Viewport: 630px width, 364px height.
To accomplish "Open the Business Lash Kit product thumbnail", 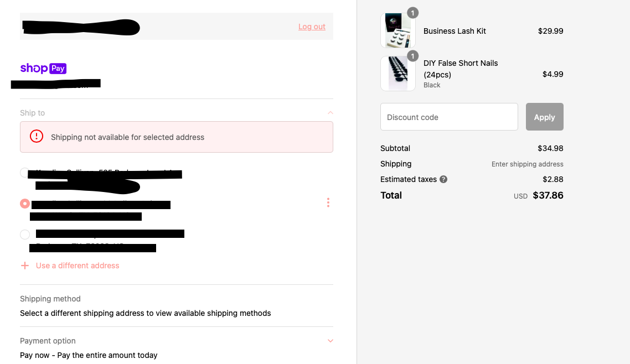I will tap(398, 30).
